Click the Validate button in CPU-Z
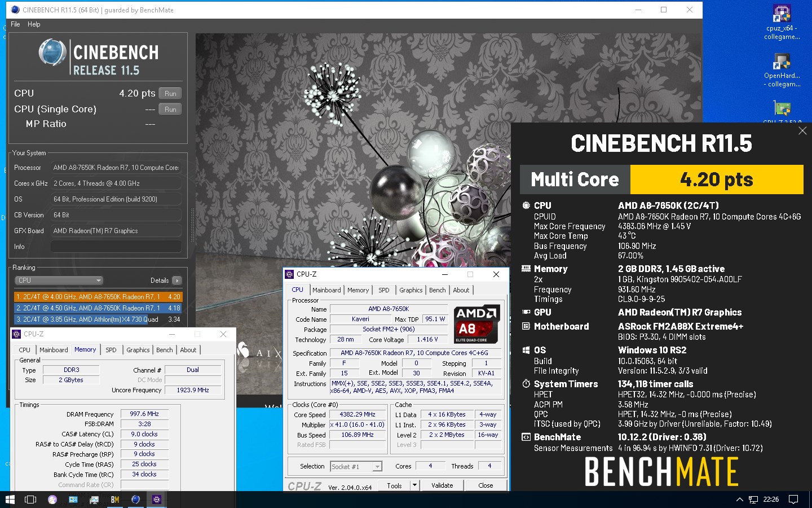Viewport: 812px width, 508px height. click(442, 485)
